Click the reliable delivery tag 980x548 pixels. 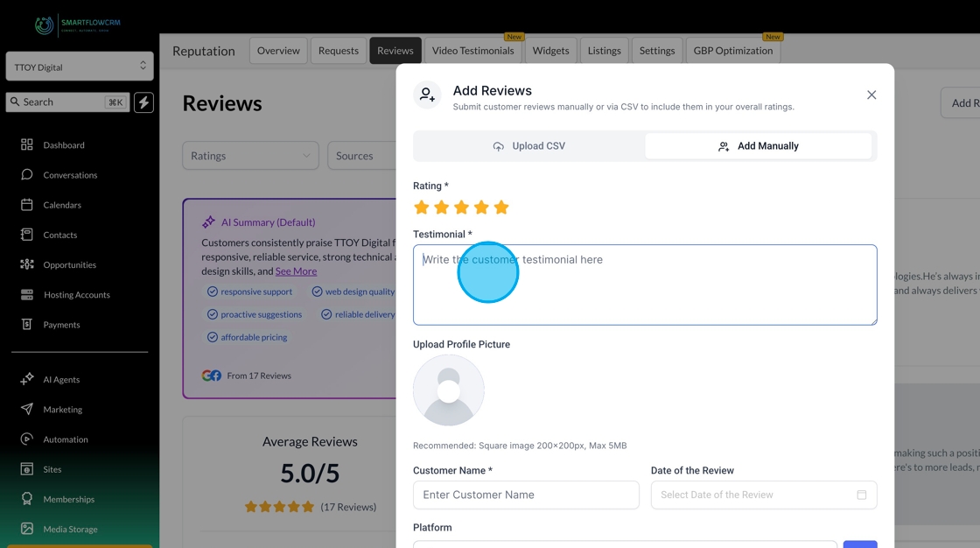coord(358,314)
